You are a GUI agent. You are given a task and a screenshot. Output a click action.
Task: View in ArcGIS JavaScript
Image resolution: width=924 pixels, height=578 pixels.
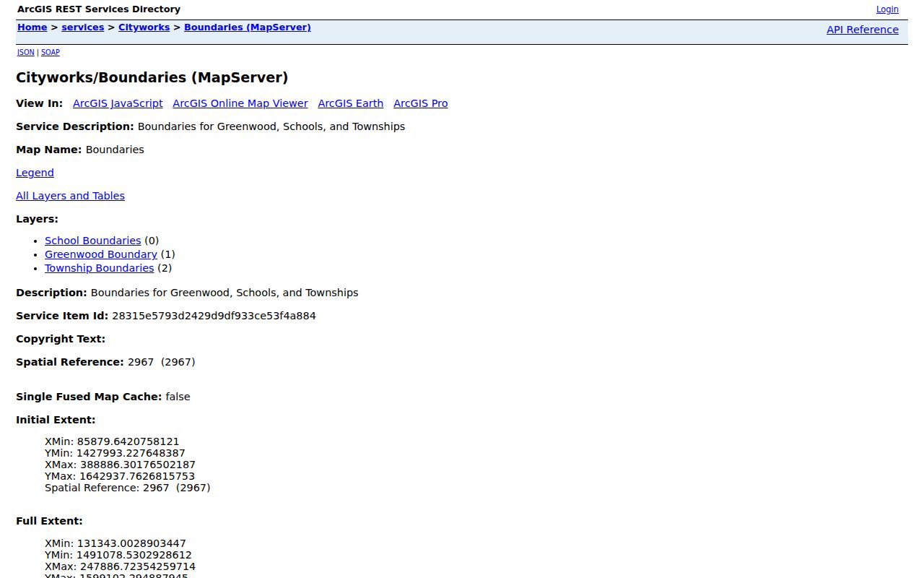(118, 103)
